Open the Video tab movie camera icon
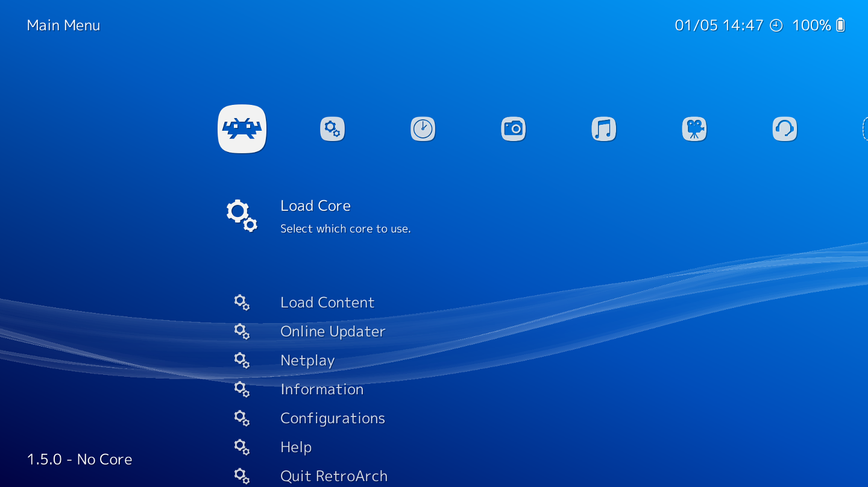The image size is (868, 487). [x=694, y=129]
